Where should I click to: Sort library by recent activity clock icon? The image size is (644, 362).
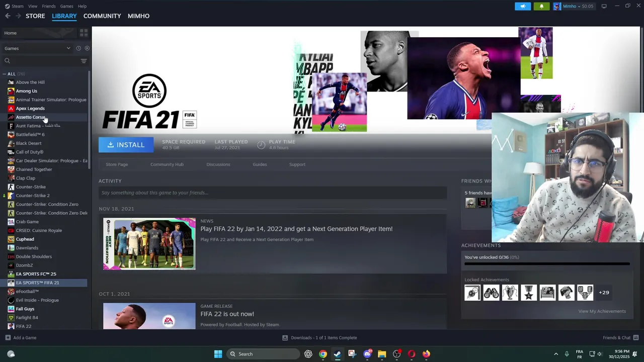(x=78, y=48)
